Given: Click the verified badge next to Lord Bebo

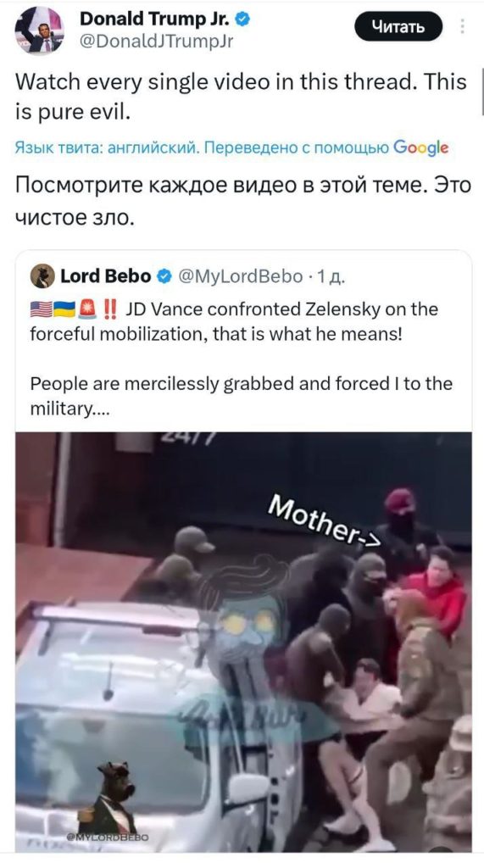Looking at the screenshot, I should pyautogui.click(x=164, y=275).
